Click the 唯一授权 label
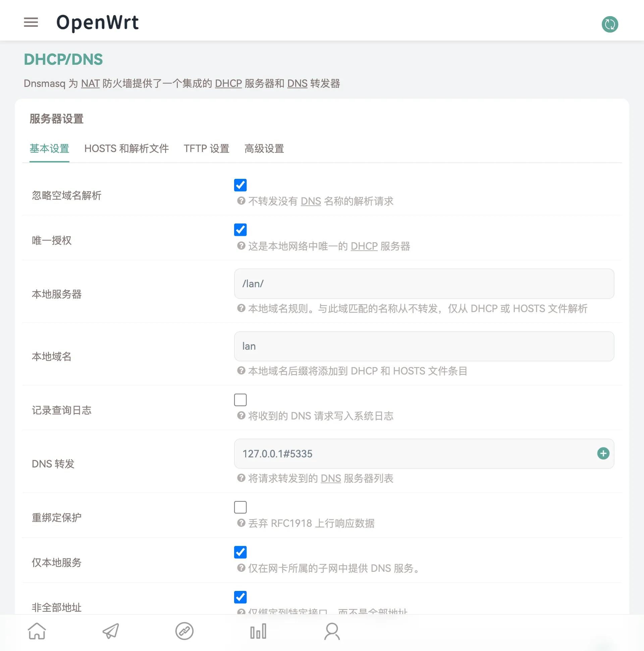 pos(52,241)
